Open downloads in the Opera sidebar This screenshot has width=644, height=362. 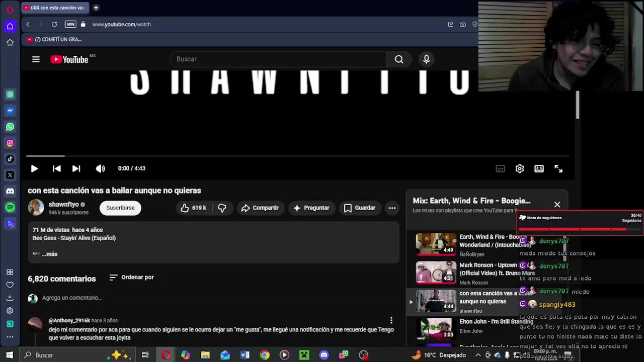click(x=10, y=298)
